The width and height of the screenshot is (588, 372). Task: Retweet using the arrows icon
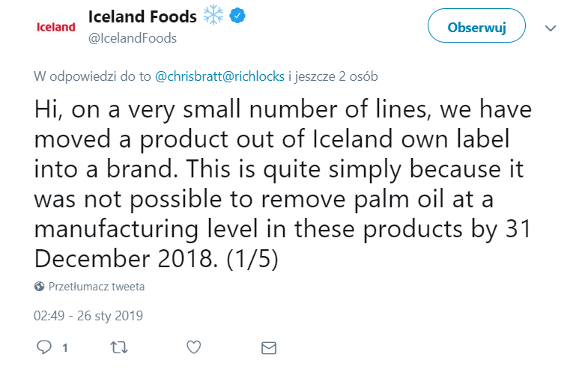coord(118,347)
